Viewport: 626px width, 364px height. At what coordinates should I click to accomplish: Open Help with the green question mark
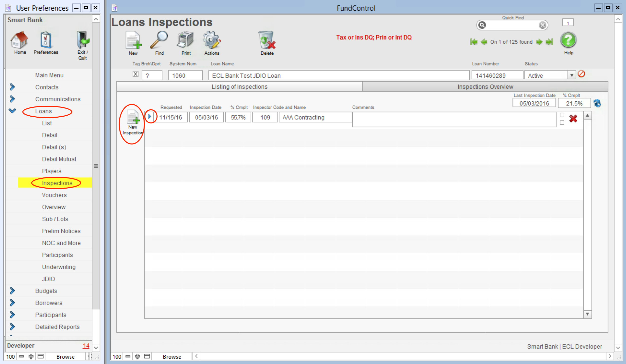click(x=568, y=40)
